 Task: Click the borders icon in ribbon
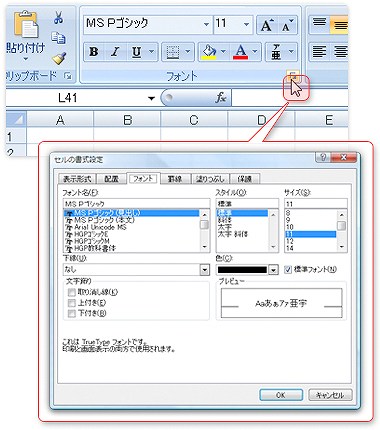tap(173, 52)
